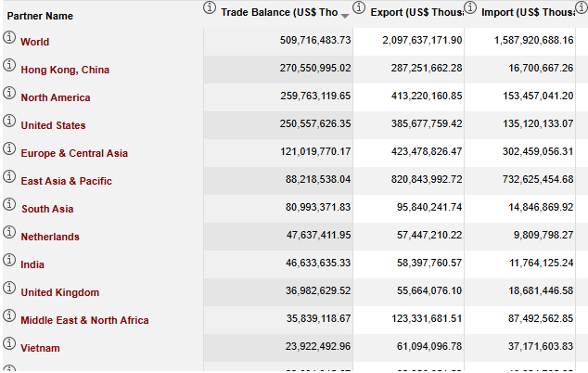Click info icon beside Europe & Central Asia
Image resolution: width=588 pixels, height=373 pixels.
click(x=9, y=148)
